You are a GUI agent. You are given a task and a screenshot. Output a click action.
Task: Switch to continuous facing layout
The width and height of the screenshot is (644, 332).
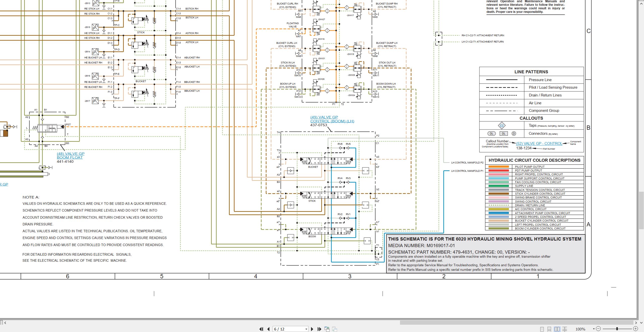tap(565, 329)
